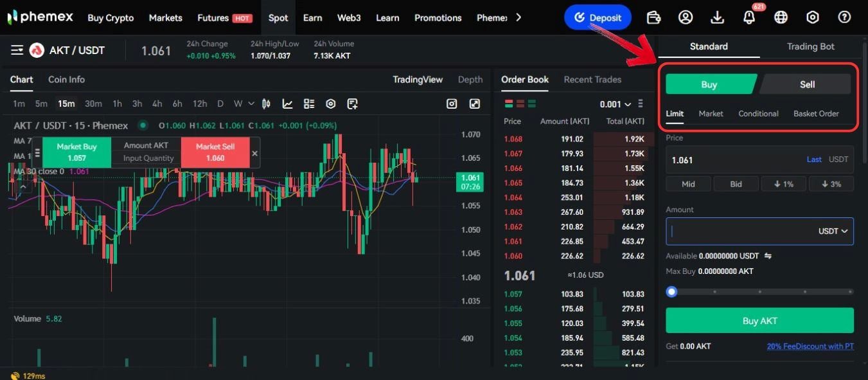Show bids-only order book view

click(x=532, y=104)
